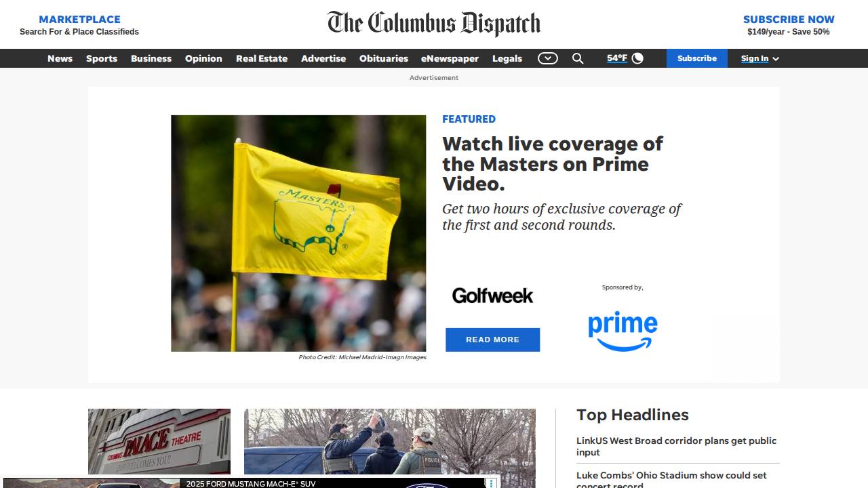This screenshot has height=488, width=868.
Task: Click the Subscribe button in navbar
Action: [x=697, y=58]
